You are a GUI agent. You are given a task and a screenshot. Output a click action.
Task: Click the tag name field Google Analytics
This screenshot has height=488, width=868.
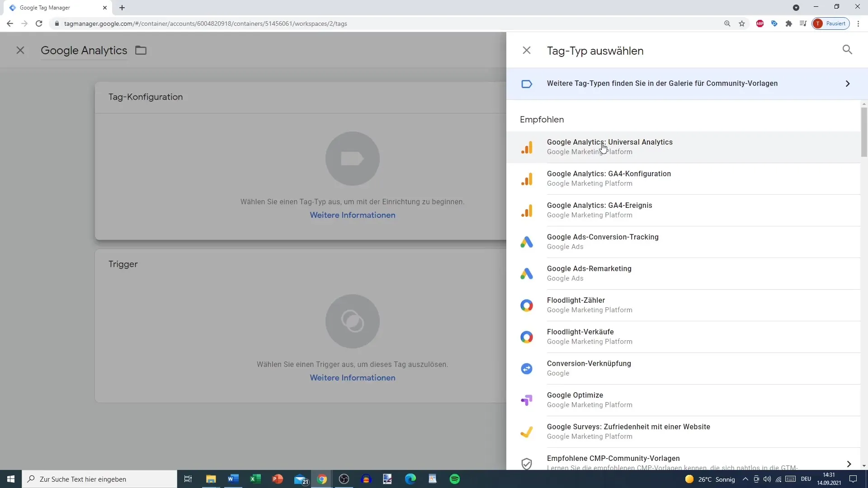[84, 51]
